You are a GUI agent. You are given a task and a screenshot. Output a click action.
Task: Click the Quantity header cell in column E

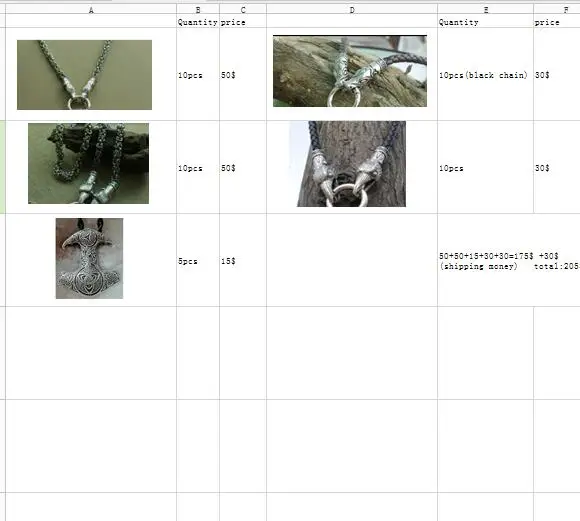[x=485, y=22]
